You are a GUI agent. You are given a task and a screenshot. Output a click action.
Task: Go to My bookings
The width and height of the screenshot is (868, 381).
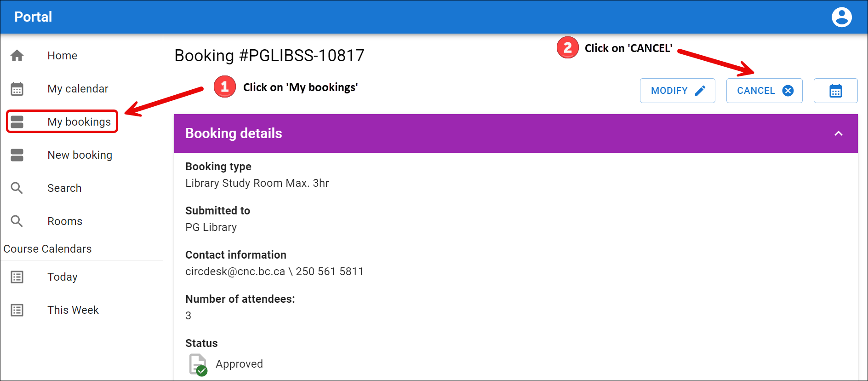[x=79, y=122]
